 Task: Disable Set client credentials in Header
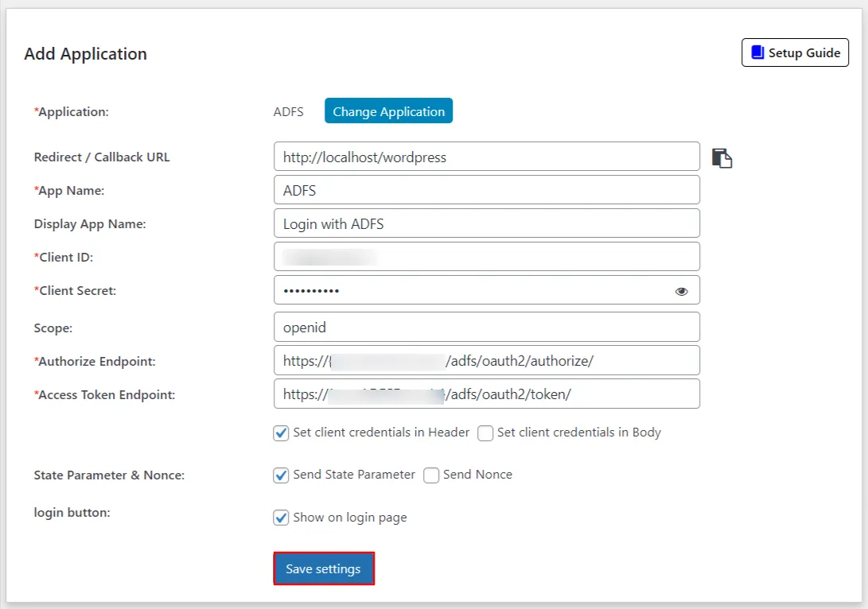[281, 433]
